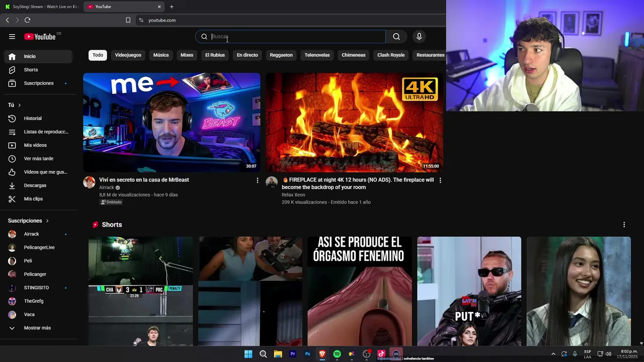Expand the Suscripciones section header
644x362 pixels.
click(28, 221)
